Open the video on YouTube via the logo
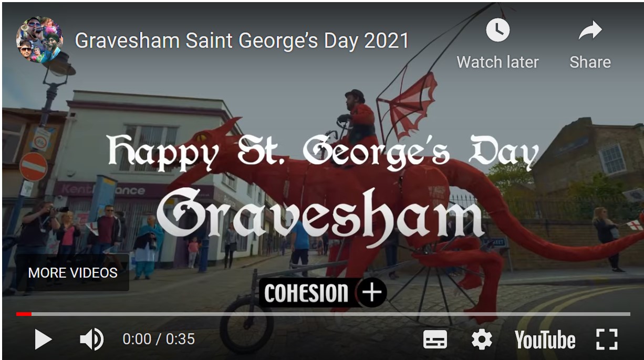Viewport: 644px width, 360px height. tap(545, 340)
